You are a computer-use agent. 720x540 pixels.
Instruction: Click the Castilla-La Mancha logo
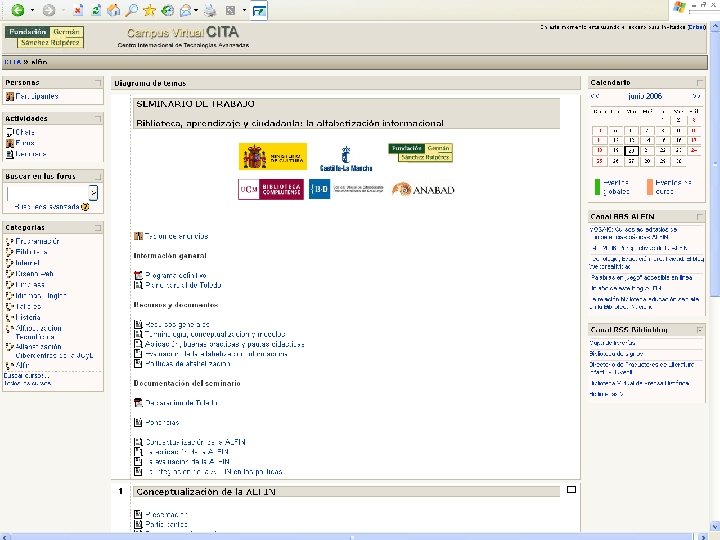point(346,159)
